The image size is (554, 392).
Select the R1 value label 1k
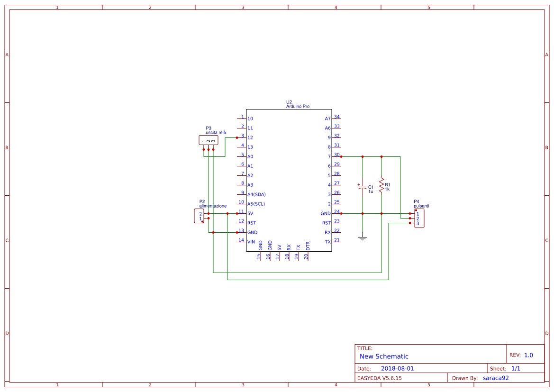(387, 189)
